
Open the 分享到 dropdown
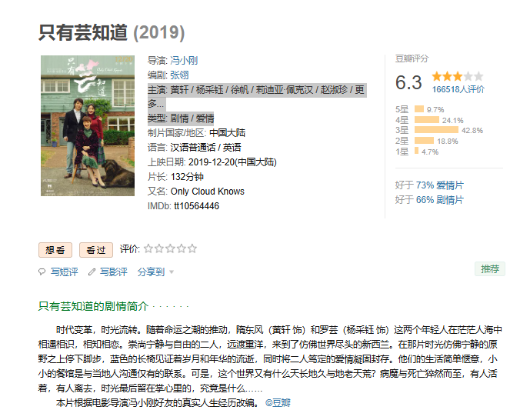155,272
